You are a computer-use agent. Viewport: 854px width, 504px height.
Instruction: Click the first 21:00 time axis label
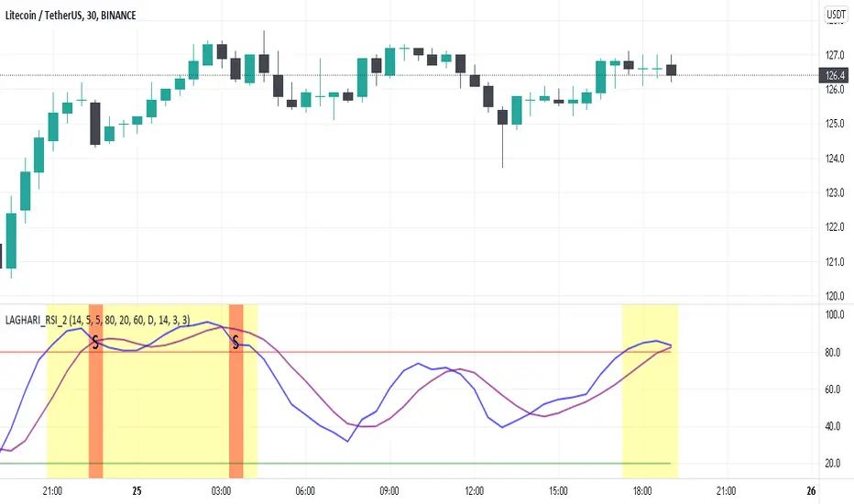click(52, 491)
